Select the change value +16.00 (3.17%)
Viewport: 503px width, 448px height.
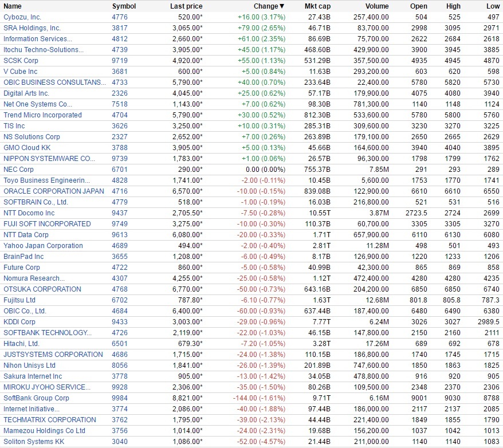tap(261, 17)
